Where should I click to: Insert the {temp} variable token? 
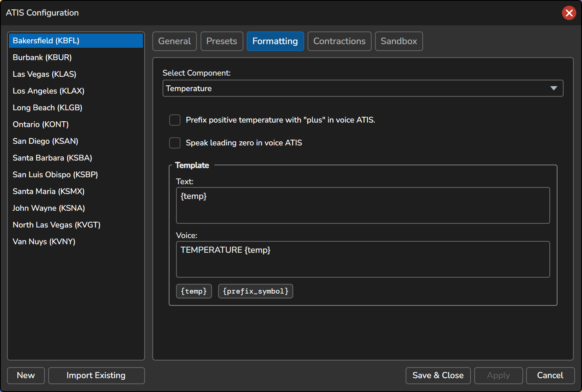tap(194, 291)
